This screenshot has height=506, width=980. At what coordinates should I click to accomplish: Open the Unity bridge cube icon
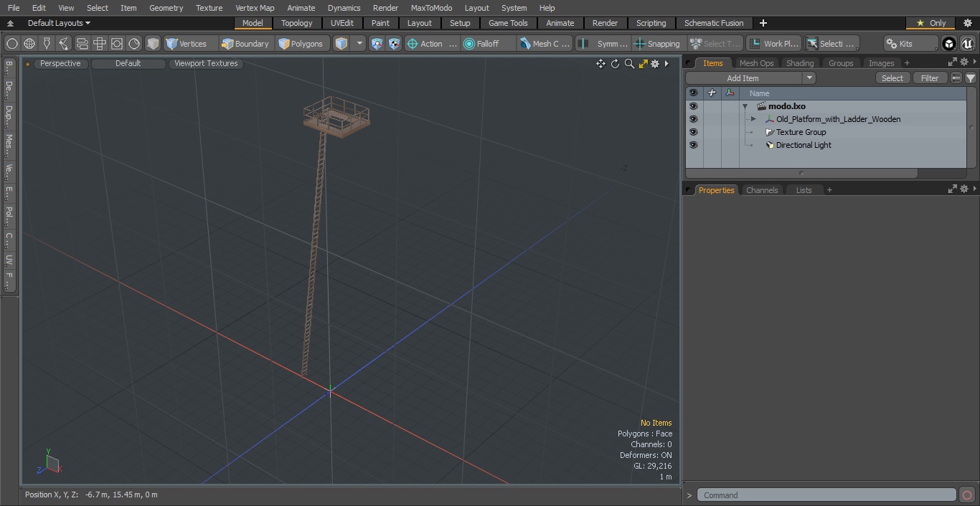point(949,44)
